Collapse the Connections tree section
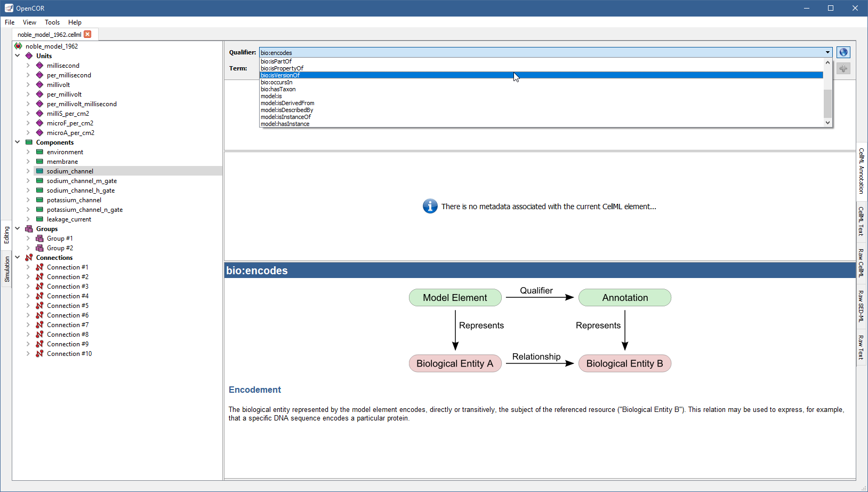Image resolution: width=868 pixels, height=492 pixels. (x=18, y=258)
